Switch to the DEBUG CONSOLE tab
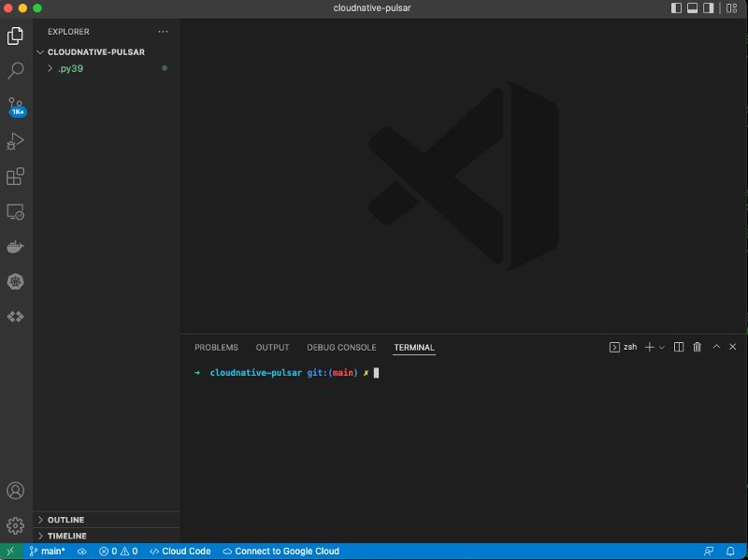 pyautogui.click(x=340, y=347)
